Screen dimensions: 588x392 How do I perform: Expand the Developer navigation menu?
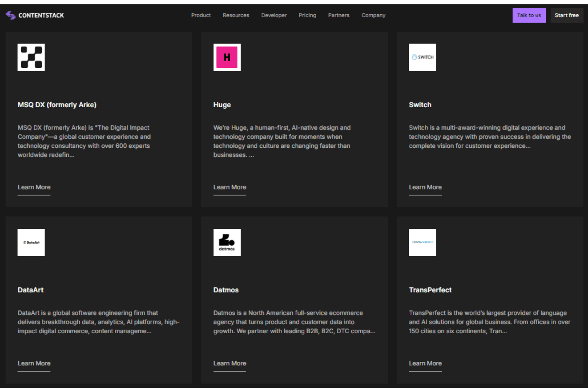pyautogui.click(x=274, y=15)
